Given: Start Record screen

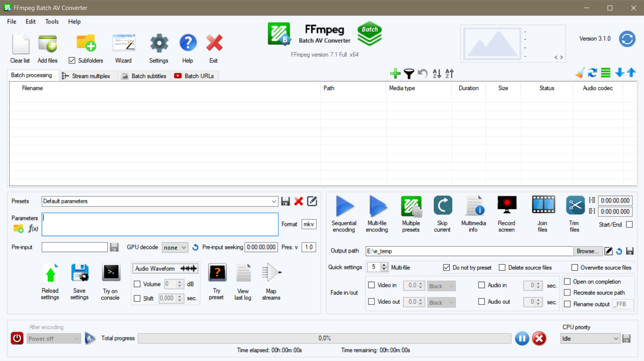Looking at the screenshot, I should pos(507,205).
